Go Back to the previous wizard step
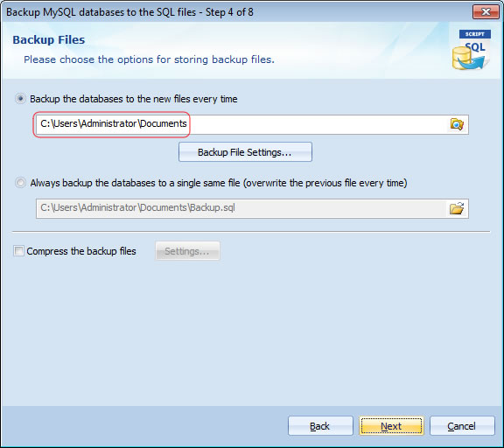The height and width of the screenshot is (448, 504). [x=320, y=426]
